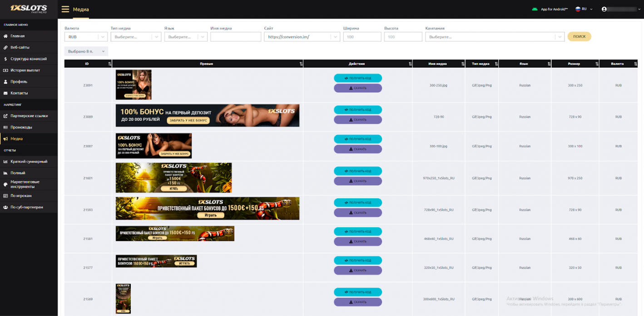Viewport: 644px width, 316px height.
Task: Click media name '468x60_1xSlots_RU'
Action: click(438, 239)
